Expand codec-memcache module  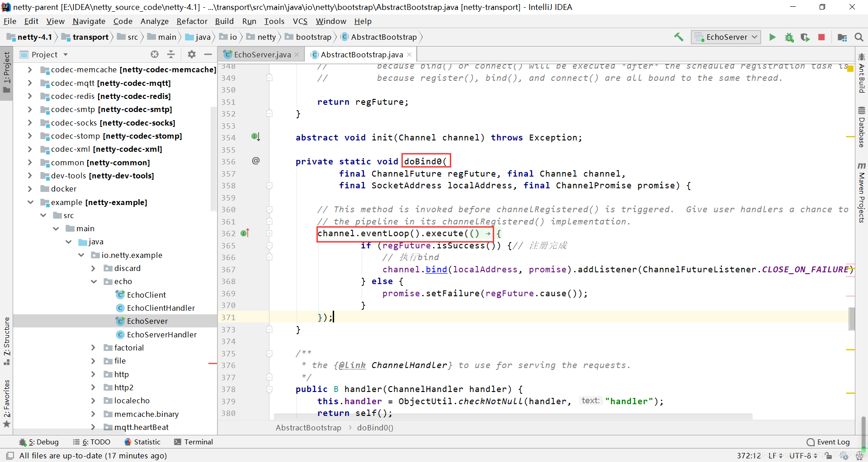click(30, 70)
